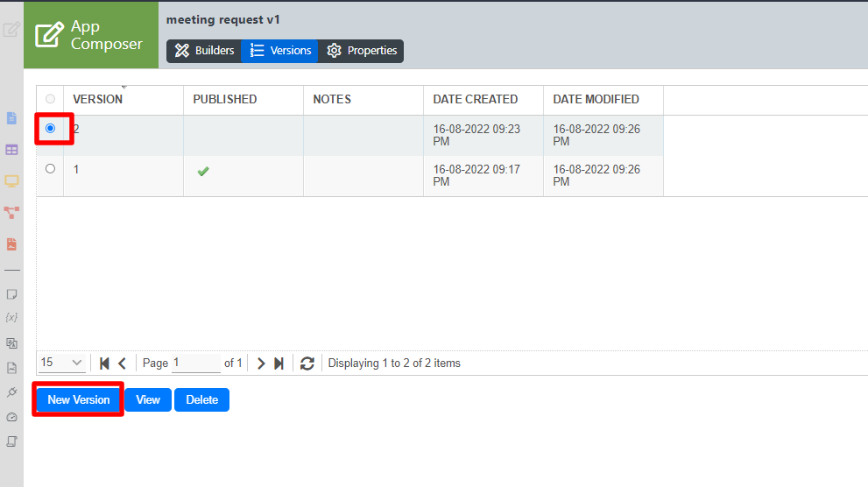
Task: Open the variables {x} sidebar icon
Action: (11, 318)
